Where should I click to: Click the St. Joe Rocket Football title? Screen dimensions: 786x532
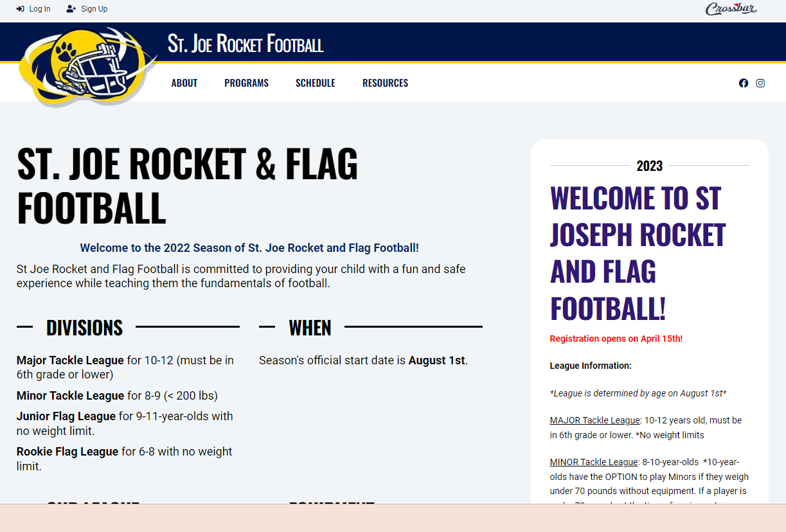click(246, 44)
